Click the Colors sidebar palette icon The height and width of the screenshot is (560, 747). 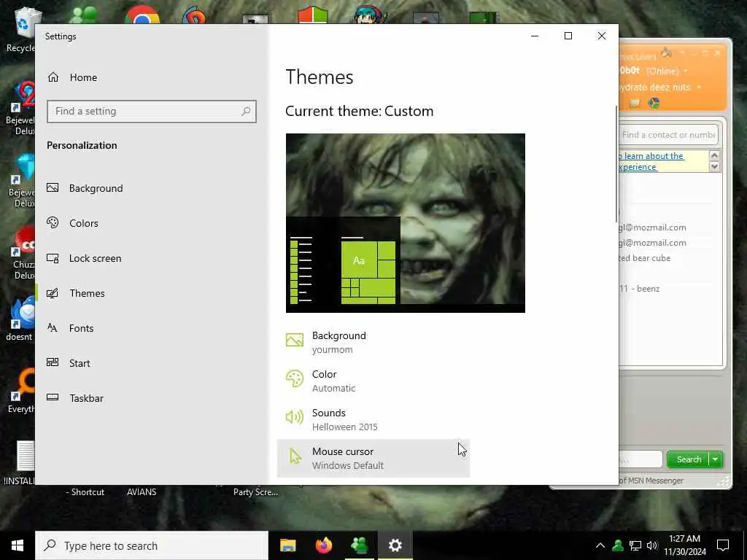[53, 222]
